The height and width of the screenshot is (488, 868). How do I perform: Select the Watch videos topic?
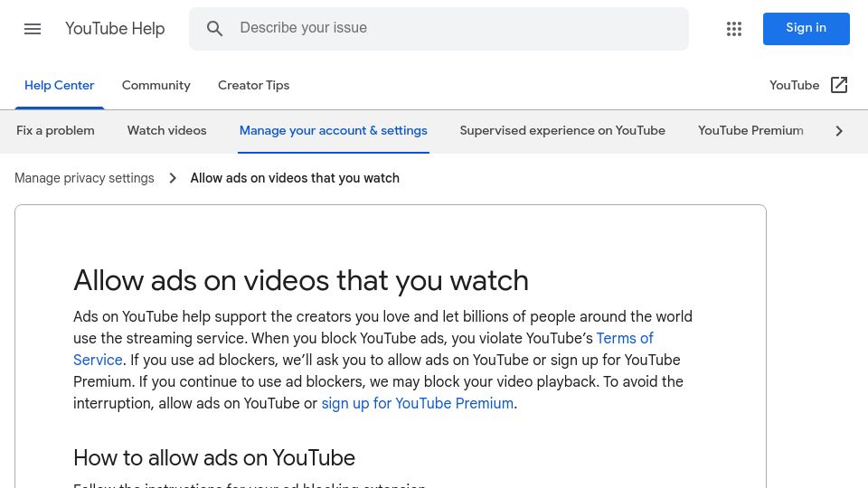click(166, 130)
